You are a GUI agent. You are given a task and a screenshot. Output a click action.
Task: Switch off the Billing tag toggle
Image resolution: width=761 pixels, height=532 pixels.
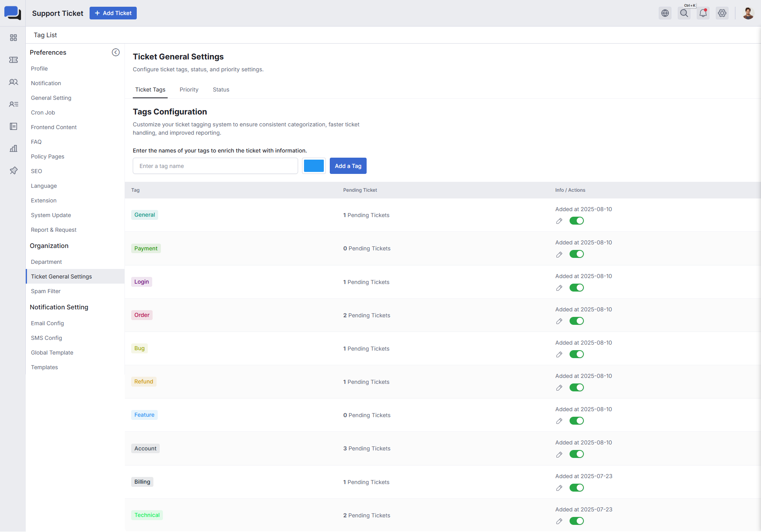click(577, 488)
